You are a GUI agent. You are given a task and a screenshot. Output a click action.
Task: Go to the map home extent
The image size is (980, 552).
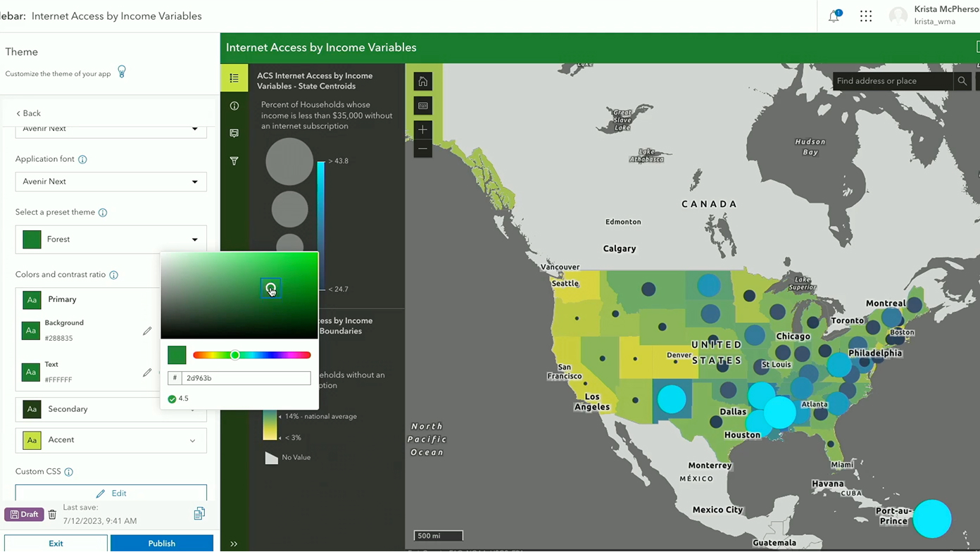(423, 82)
